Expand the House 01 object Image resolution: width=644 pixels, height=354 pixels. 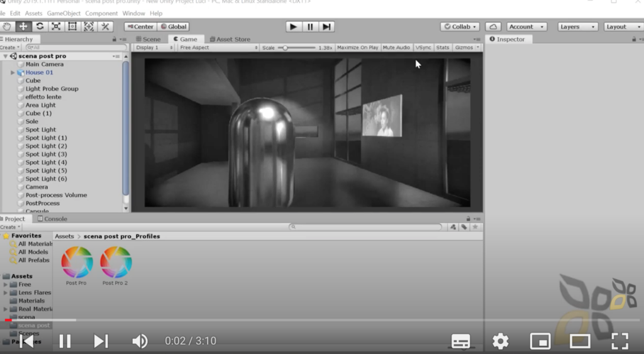13,73
